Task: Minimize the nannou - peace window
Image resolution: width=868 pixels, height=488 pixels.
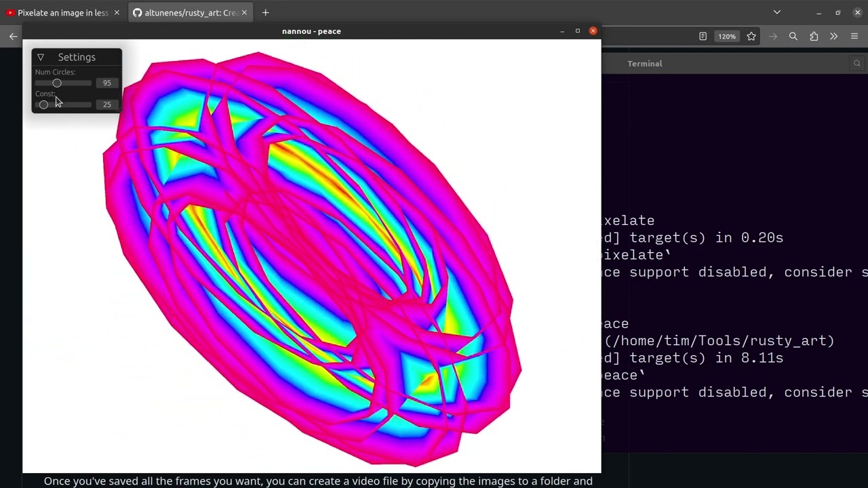Action: coord(562,31)
